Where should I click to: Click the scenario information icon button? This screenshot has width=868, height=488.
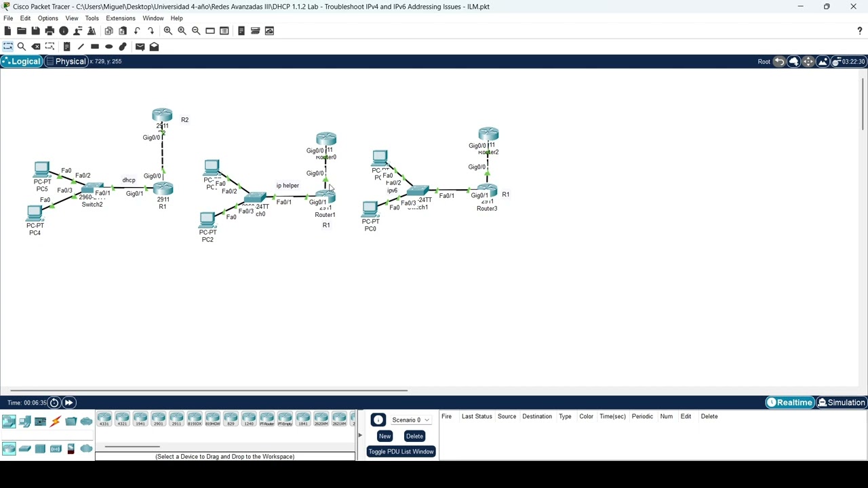(x=378, y=420)
